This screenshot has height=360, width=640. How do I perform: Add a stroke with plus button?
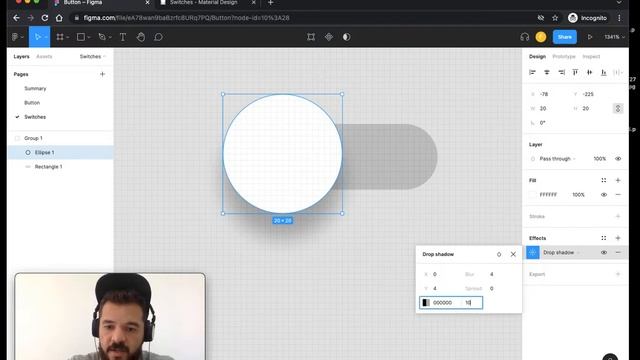[x=618, y=216]
